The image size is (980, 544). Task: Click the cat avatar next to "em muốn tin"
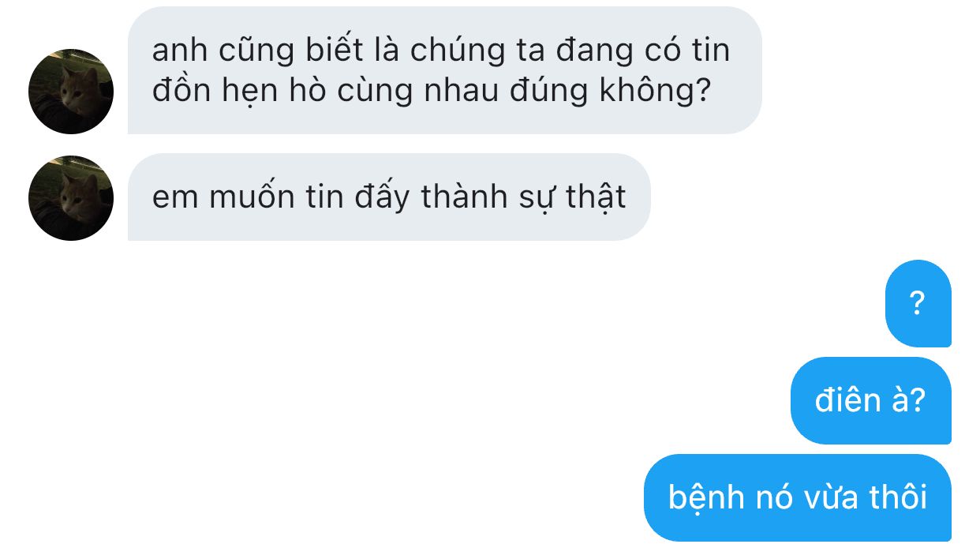71,198
